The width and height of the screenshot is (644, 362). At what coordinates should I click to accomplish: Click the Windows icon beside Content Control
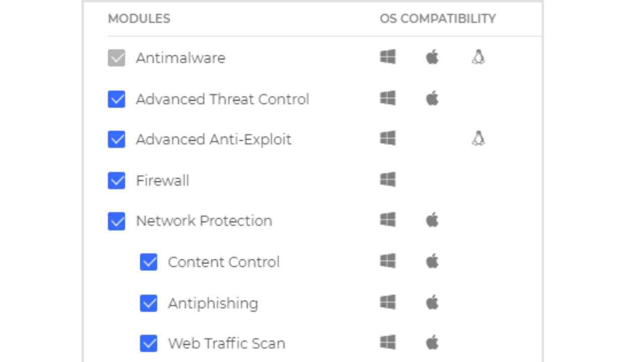(387, 261)
